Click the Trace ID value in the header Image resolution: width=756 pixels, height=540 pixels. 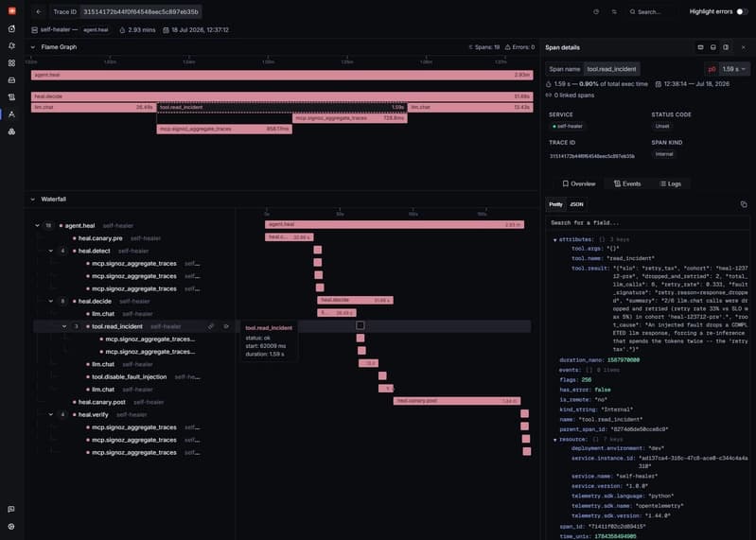[x=141, y=11]
